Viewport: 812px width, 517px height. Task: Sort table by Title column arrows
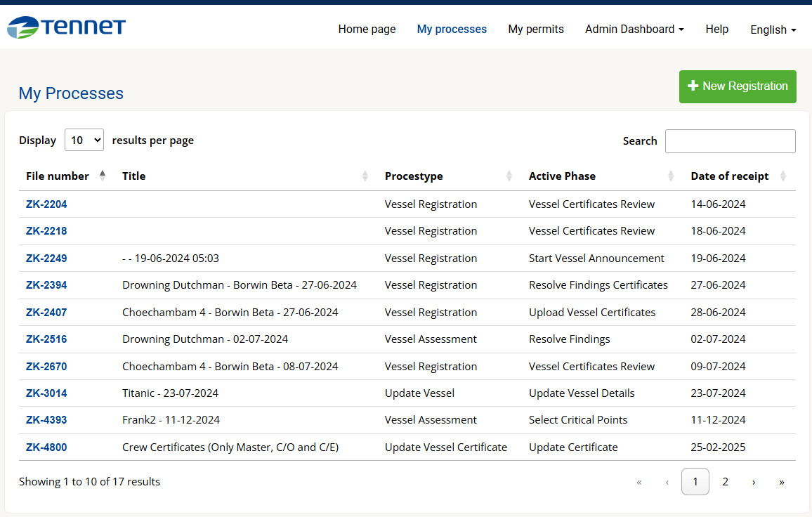tap(365, 176)
